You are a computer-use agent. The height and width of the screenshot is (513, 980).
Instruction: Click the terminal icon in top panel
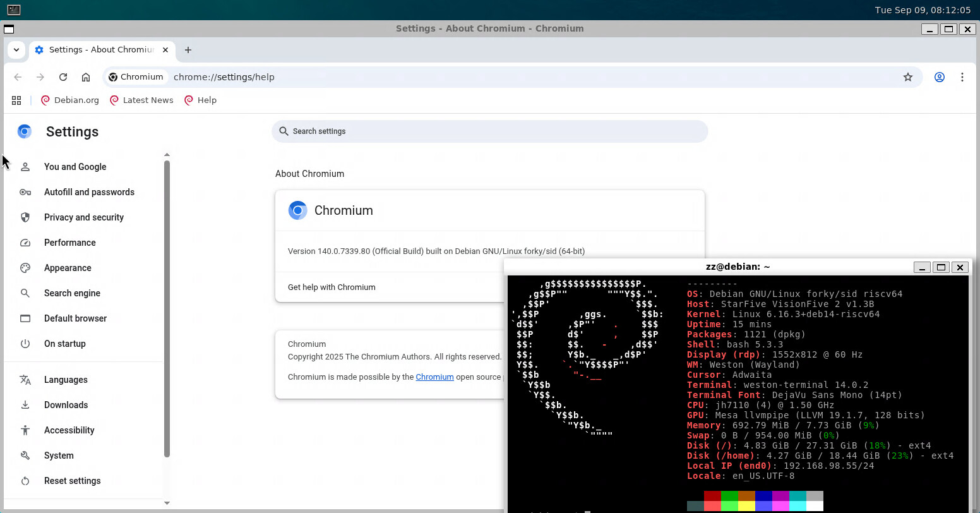[x=13, y=9]
